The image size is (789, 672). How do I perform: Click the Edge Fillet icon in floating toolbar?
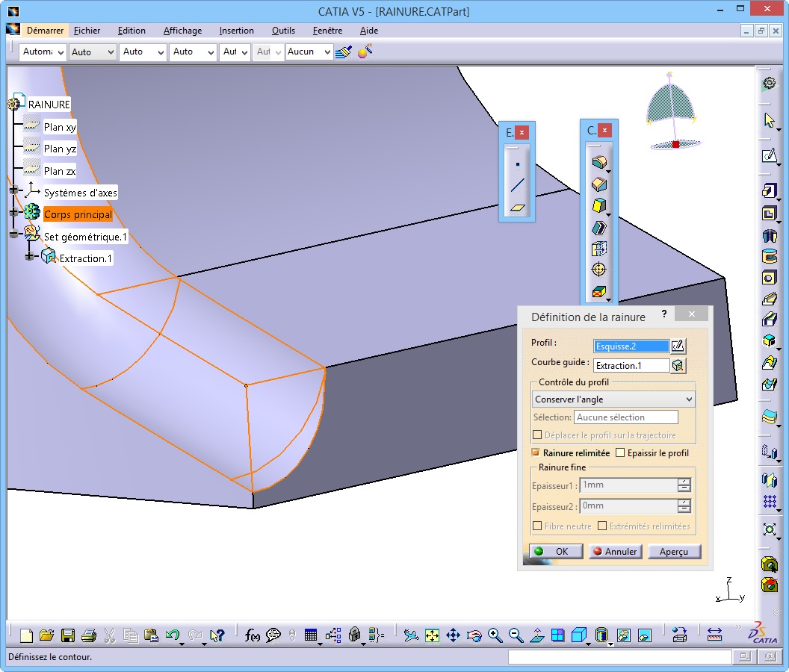coord(598,162)
